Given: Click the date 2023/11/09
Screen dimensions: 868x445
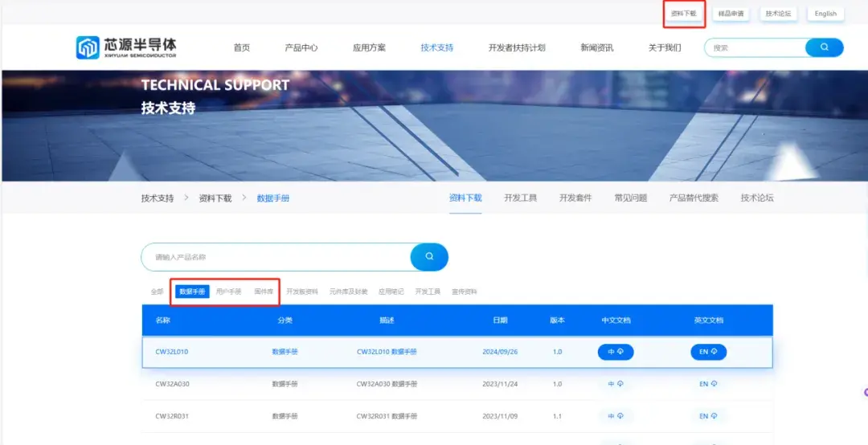Looking at the screenshot, I should pyautogui.click(x=500, y=416).
